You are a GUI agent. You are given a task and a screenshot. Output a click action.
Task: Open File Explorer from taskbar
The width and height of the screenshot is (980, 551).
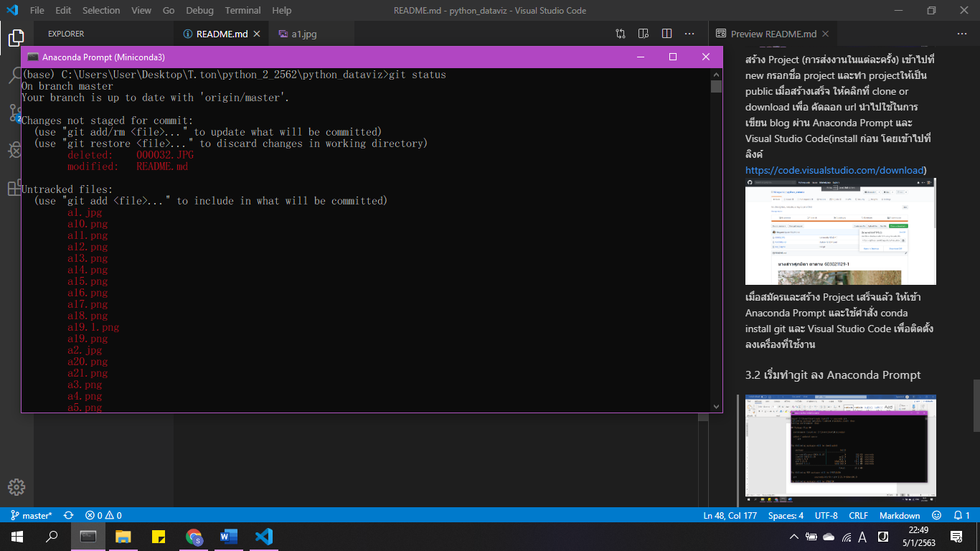coord(123,537)
